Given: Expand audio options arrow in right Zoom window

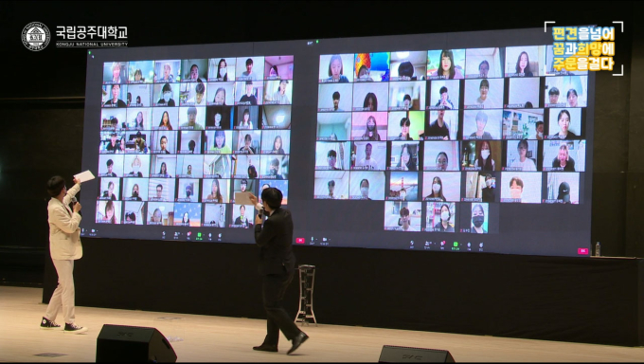Looking at the screenshot, I should point(316,239).
